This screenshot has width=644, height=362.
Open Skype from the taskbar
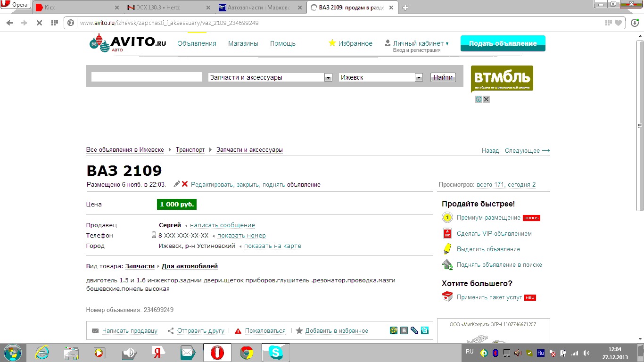275,353
